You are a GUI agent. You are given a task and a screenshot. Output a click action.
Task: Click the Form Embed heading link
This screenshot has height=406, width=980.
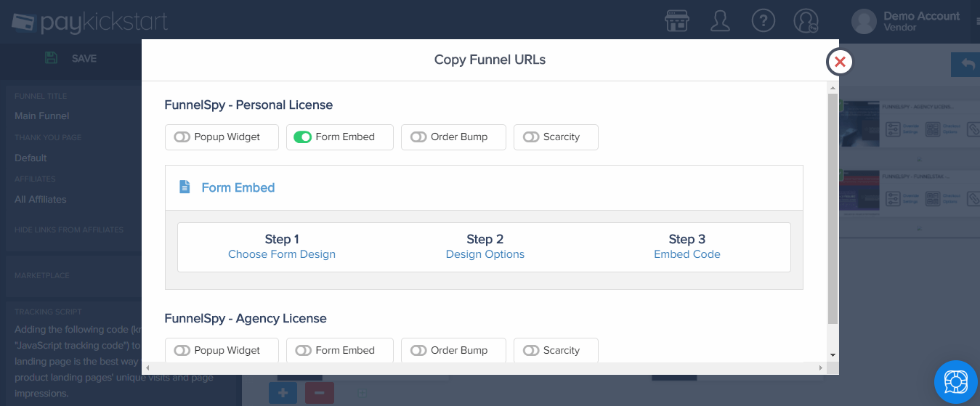(x=238, y=187)
